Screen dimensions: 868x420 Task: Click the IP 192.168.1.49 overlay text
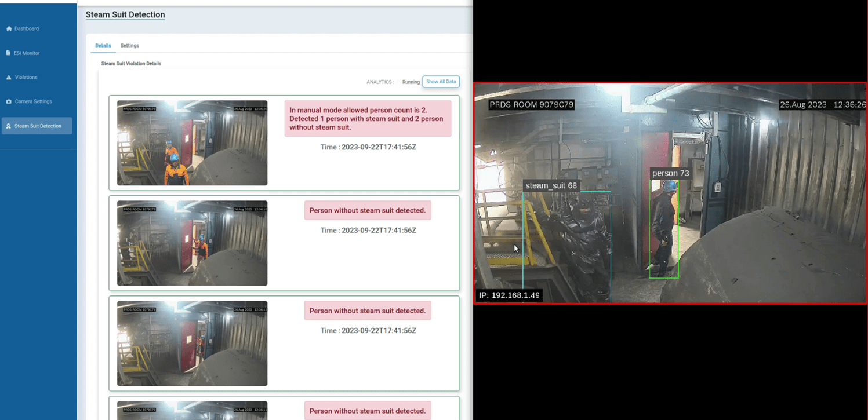509,295
